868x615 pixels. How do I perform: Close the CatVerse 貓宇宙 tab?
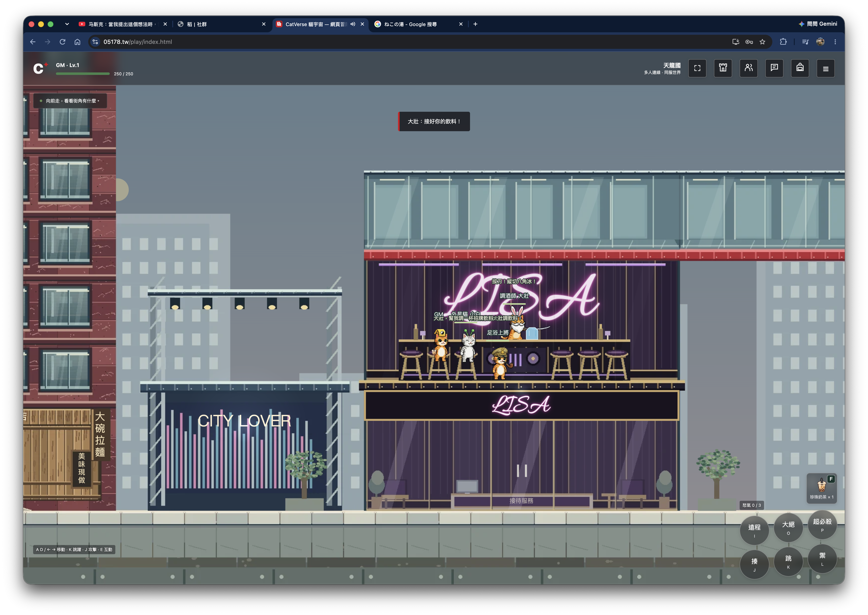[x=362, y=24]
